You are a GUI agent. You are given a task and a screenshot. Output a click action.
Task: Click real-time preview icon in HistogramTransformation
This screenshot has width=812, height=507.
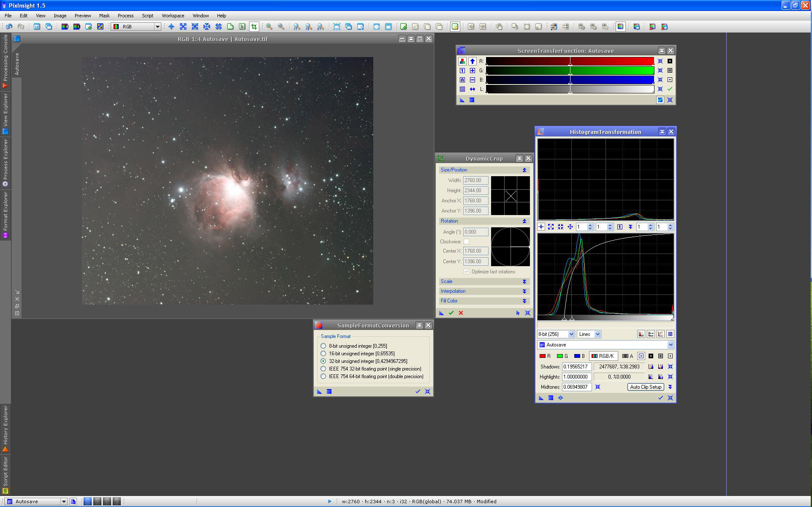coord(560,398)
